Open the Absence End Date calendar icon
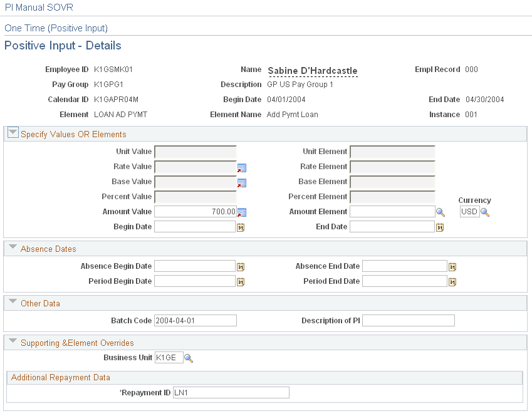This screenshot has width=532, height=416. (452, 266)
